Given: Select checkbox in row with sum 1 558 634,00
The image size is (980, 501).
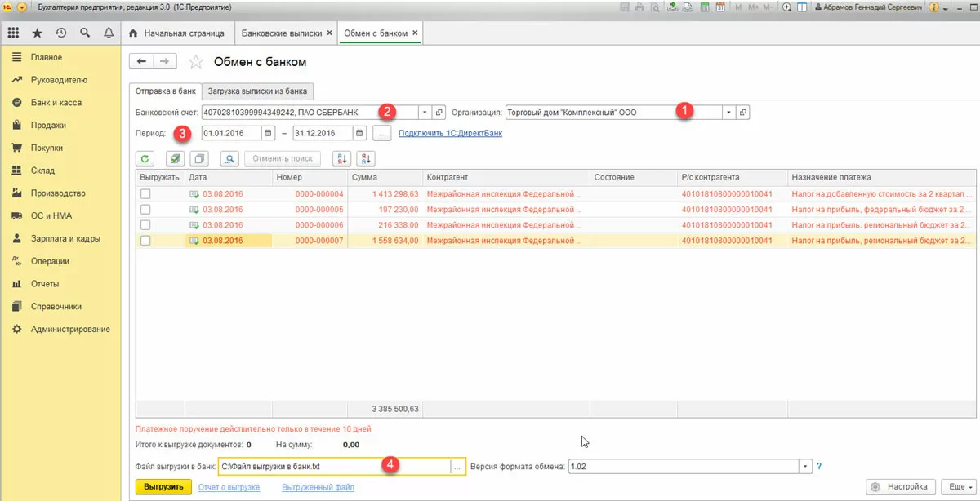Looking at the screenshot, I should [x=145, y=241].
